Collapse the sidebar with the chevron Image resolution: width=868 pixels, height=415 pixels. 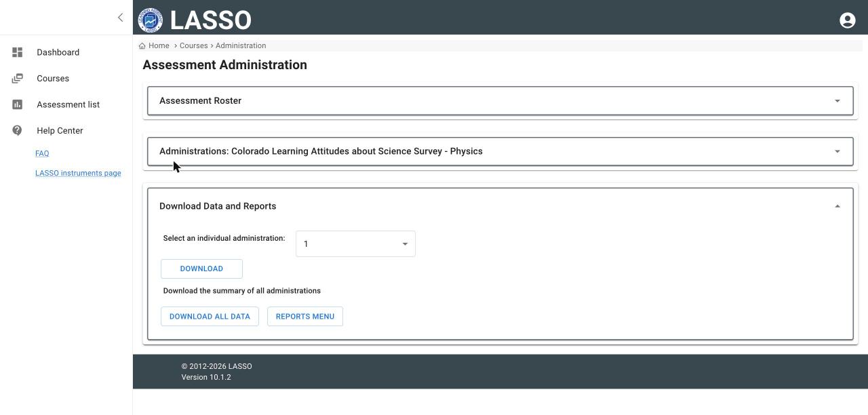[121, 18]
